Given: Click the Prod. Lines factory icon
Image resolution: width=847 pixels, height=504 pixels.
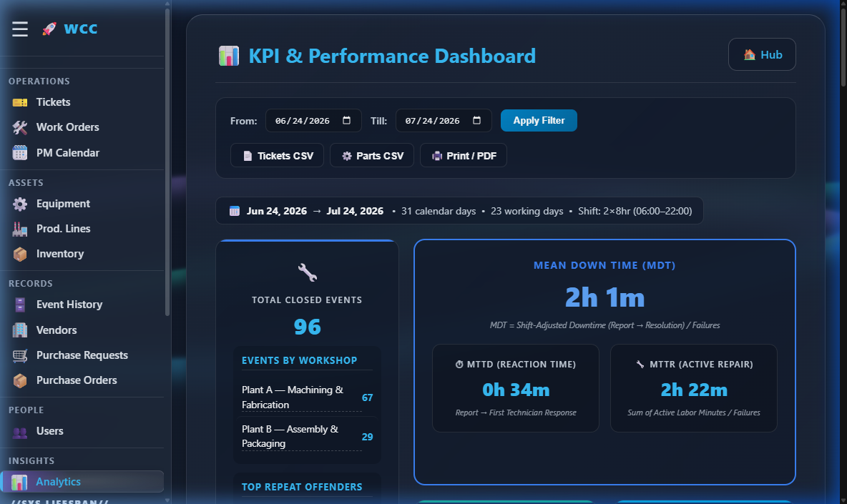Looking at the screenshot, I should pos(20,229).
